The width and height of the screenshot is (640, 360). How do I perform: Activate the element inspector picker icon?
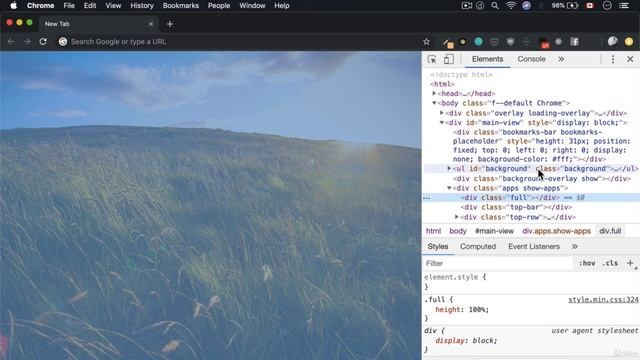tap(432, 59)
